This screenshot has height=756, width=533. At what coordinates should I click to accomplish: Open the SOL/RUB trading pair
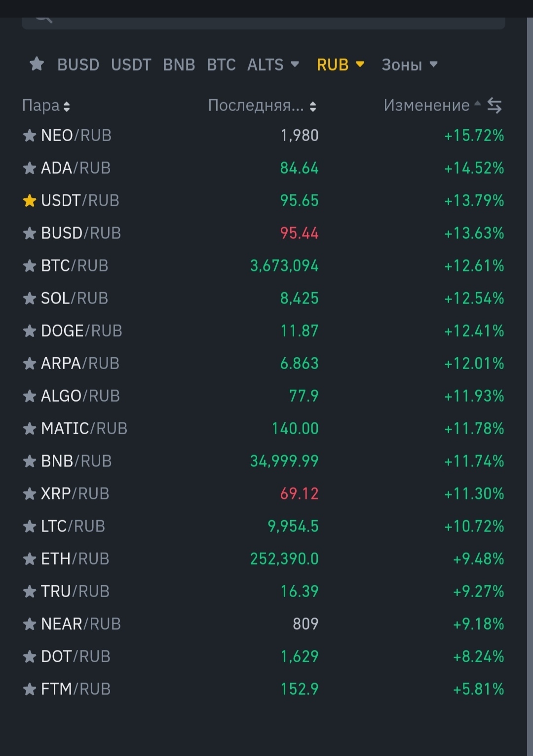[x=75, y=299]
